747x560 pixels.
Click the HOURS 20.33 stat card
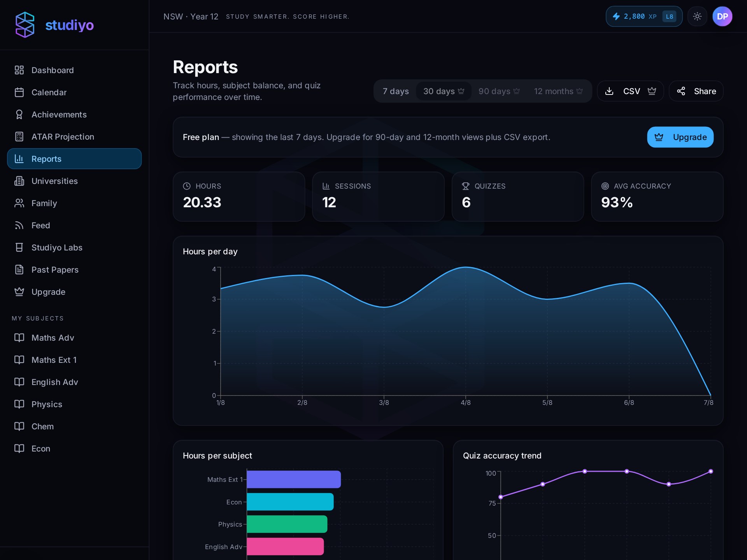pos(239,196)
